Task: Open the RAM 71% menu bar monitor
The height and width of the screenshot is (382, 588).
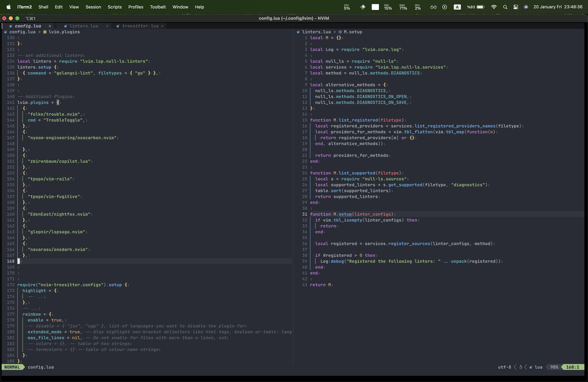Action: point(403,7)
